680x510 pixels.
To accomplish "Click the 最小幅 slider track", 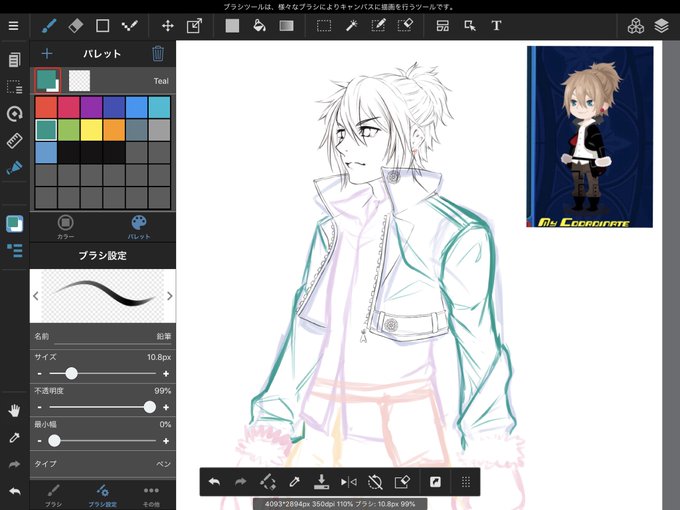I will click(x=103, y=441).
